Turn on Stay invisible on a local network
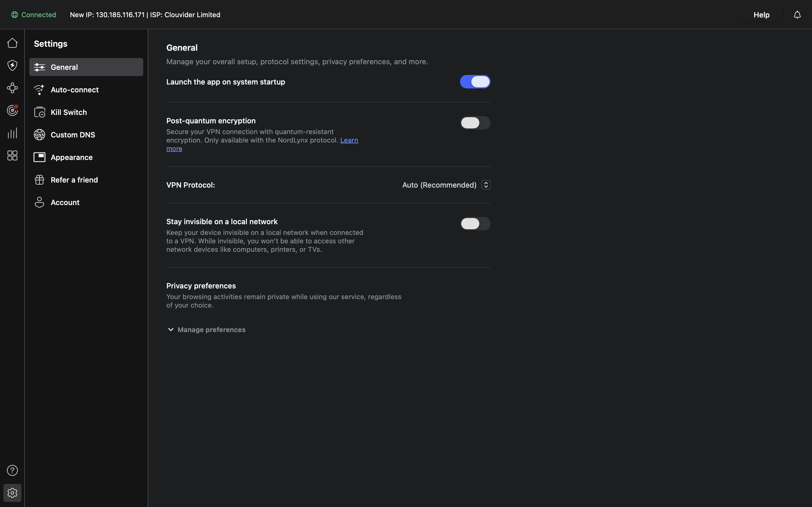The image size is (812, 507). coord(475,224)
